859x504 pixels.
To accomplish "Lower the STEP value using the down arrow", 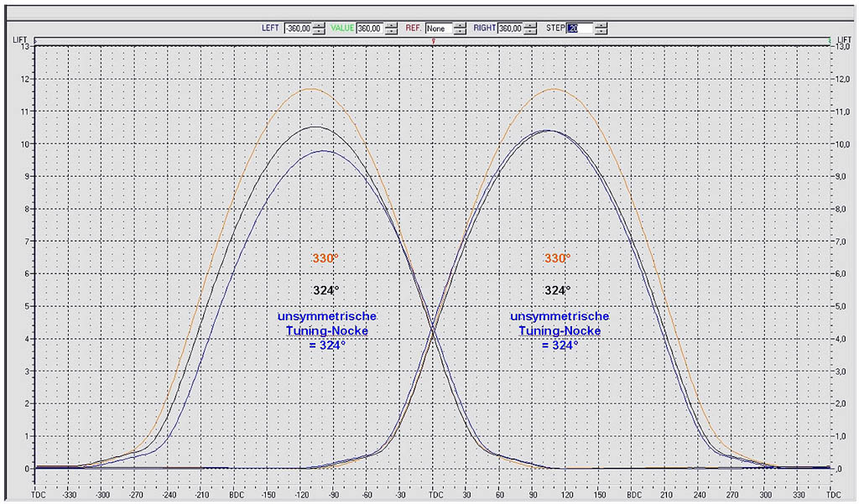I will coord(601,31).
